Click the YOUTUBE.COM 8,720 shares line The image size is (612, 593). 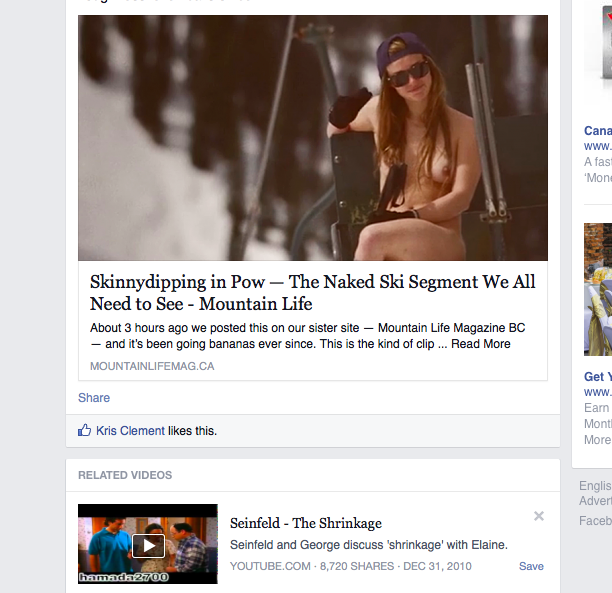click(x=350, y=566)
